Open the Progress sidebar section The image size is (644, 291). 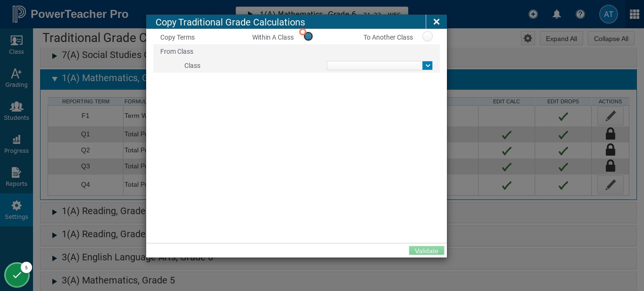tap(17, 144)
